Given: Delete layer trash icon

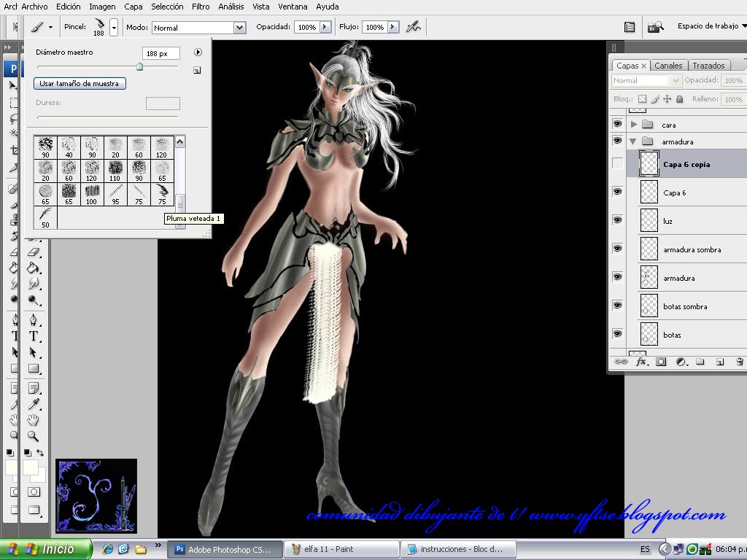Looking at the screenshot, I should (x=740, y=362).
